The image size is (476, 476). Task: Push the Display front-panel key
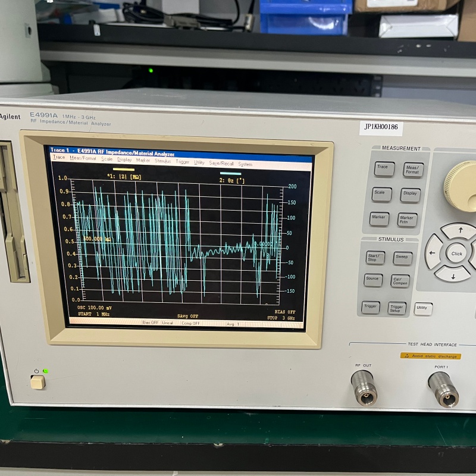coord(410,196)
